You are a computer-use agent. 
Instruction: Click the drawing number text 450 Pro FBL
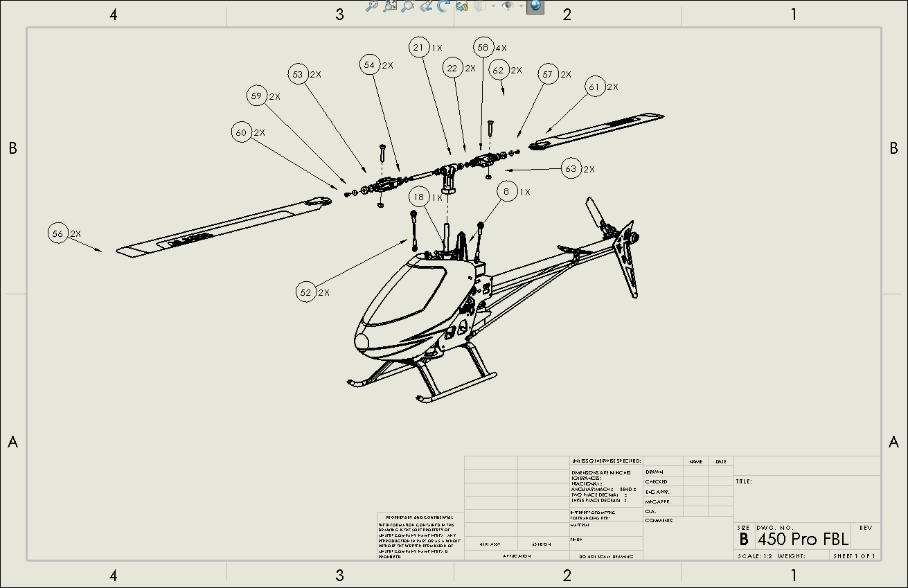pos(803,540)
